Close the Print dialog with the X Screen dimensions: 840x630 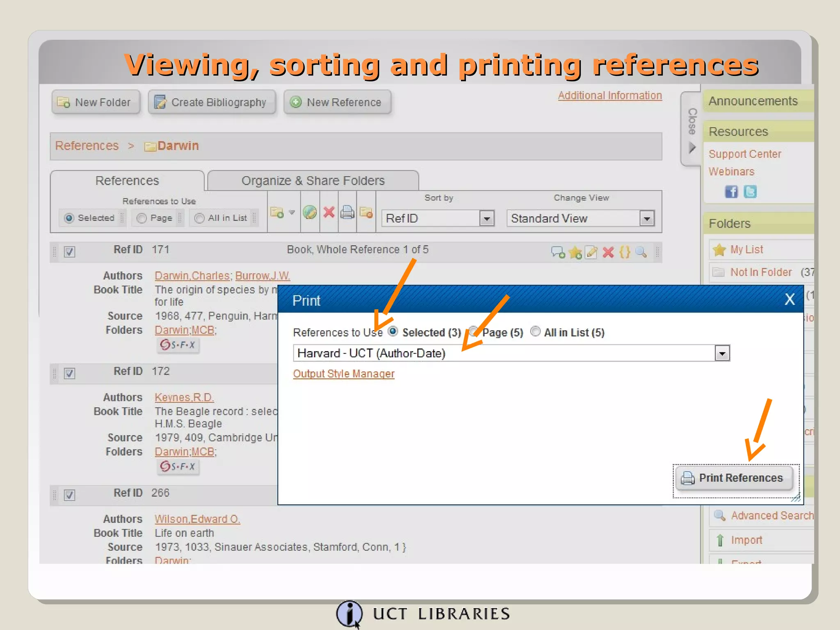790,299
